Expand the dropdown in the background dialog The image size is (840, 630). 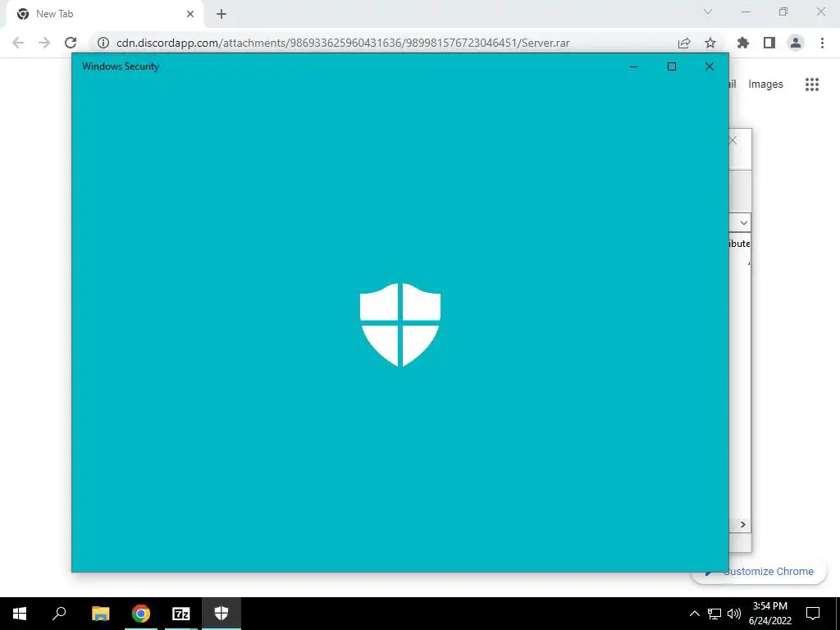click(x=743, y=223)
